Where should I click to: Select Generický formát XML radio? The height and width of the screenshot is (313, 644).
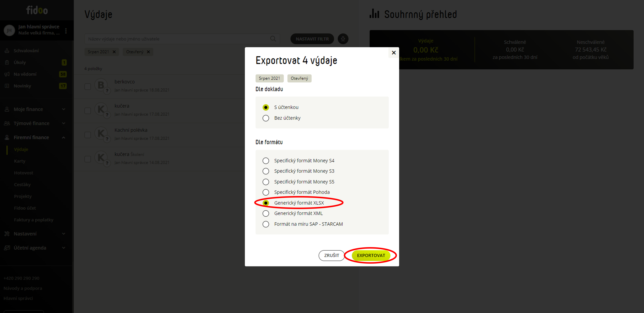pos(266,213)
